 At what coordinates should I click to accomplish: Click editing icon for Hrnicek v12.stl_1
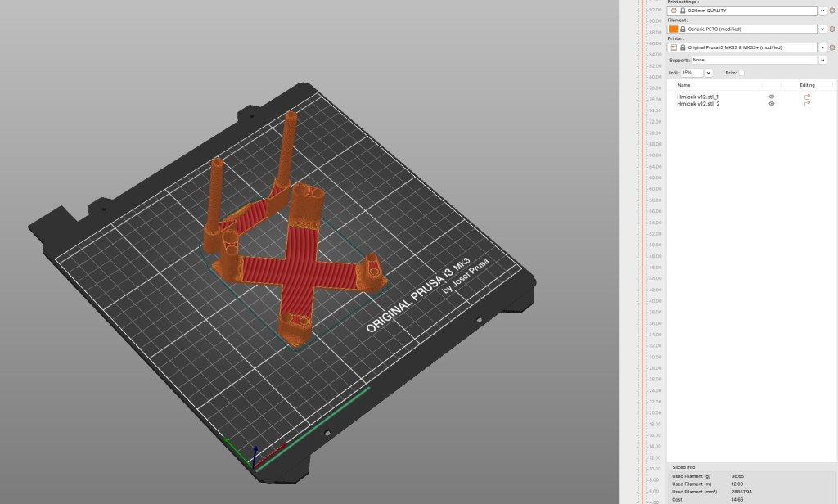pyautogui.click(x=807, y=97)
